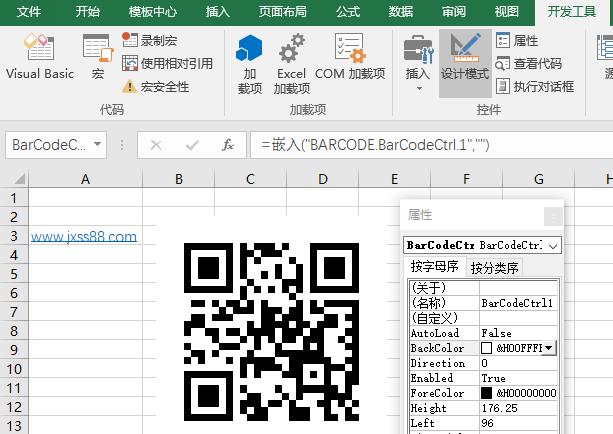Image resolution: width=613 pixels, height=434 pixels.
Task: Click 执行对话框 run dialog
Action: [535, 86]
